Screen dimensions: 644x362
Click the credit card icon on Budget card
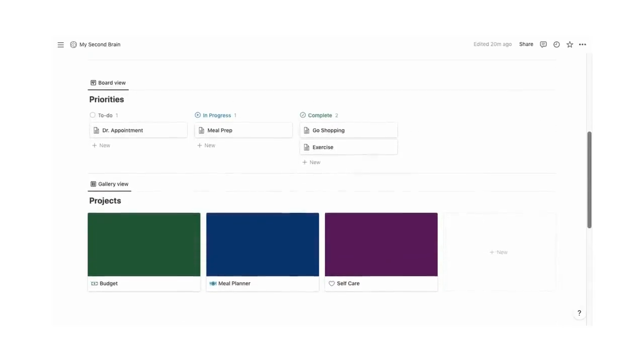pos(95,283)
